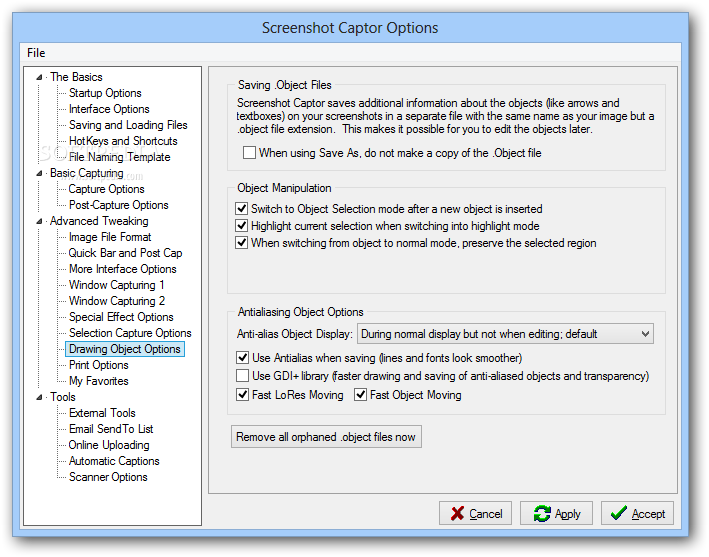Collapse the Tools tree node
Image resolution: width=709 pixels, height=557 pixels.
pos(39,397)
